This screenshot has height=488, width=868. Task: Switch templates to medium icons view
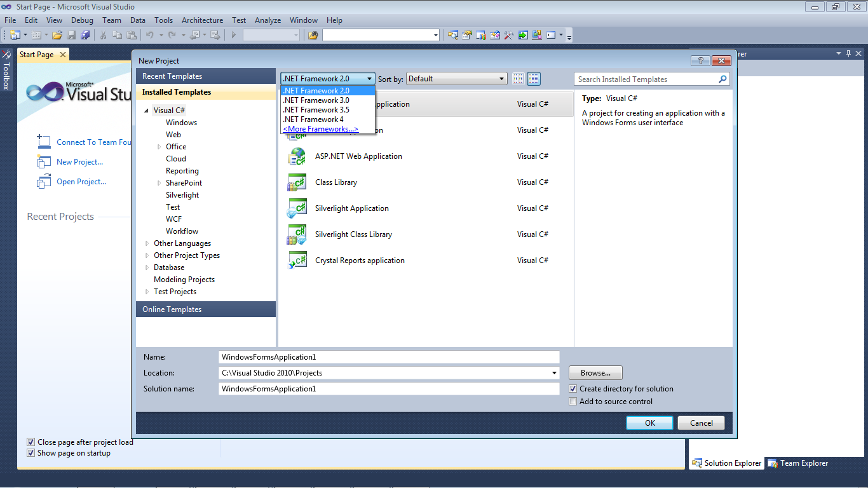click(534, 79)
